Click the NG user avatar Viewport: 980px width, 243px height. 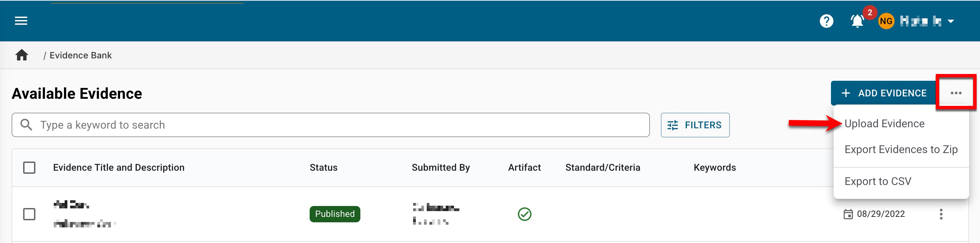(886, 21)
